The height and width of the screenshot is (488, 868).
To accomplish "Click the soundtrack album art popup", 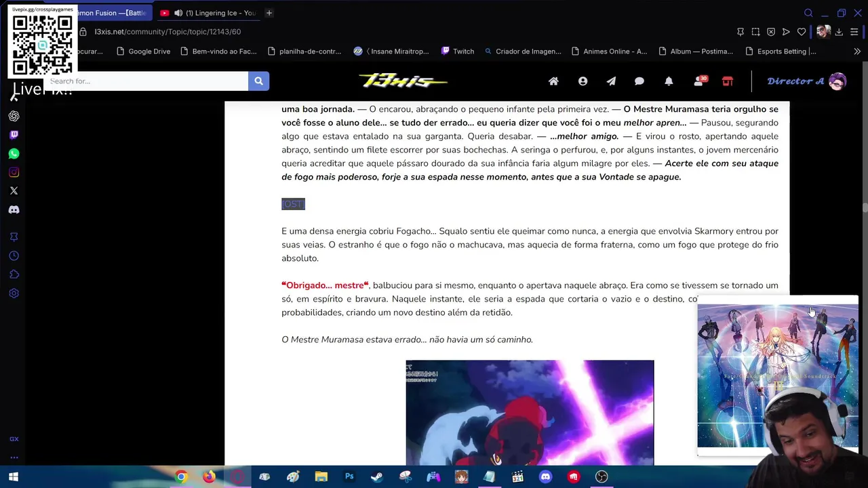I will click(x=778, y=376).
